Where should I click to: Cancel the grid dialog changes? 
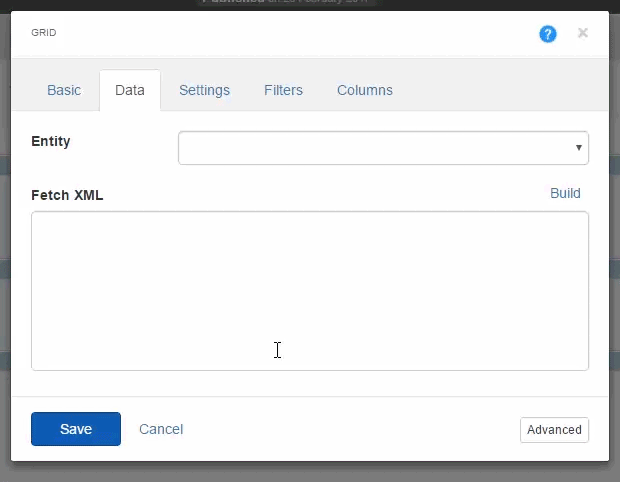[x=161, y=429]
